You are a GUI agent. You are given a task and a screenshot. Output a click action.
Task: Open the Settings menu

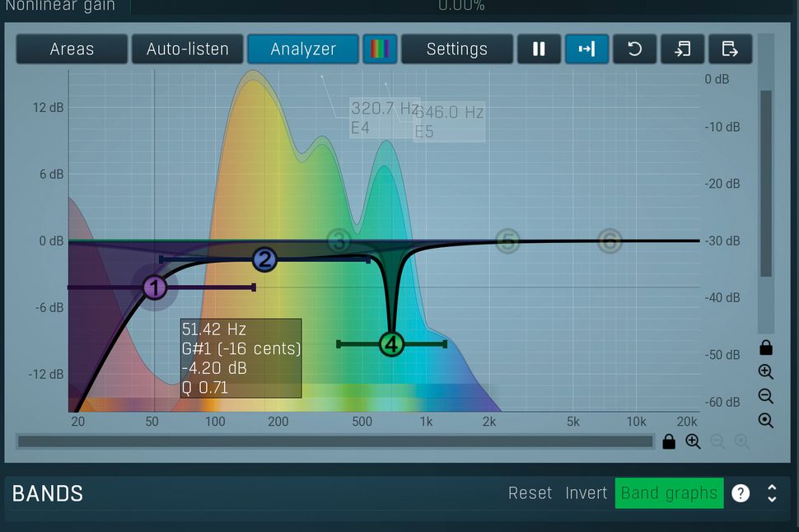tap(457, 49)
